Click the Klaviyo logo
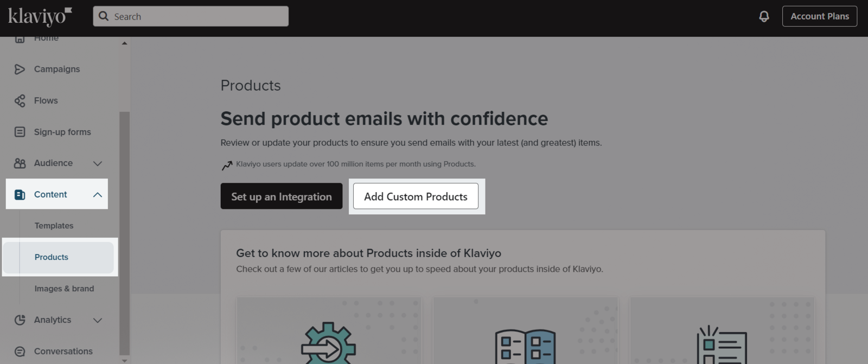The image size is (868, 364). click(x=40, y=17)
